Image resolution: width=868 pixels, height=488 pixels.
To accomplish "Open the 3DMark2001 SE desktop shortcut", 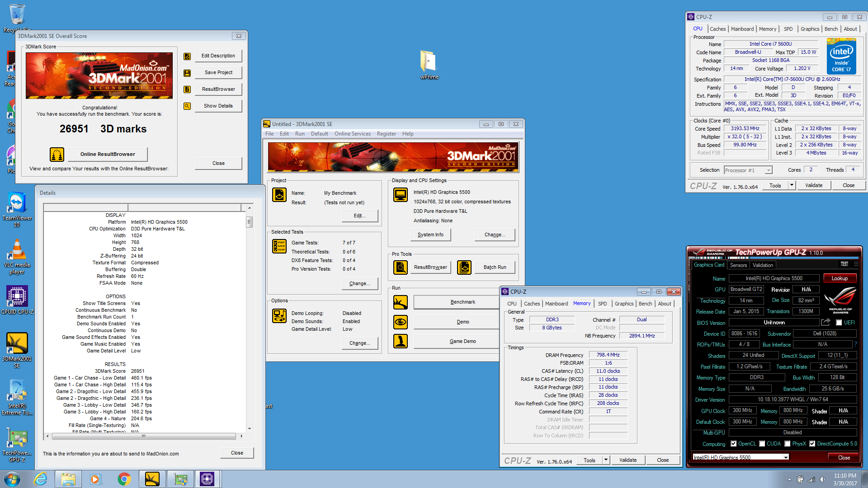I will click(x=17, y=350).
